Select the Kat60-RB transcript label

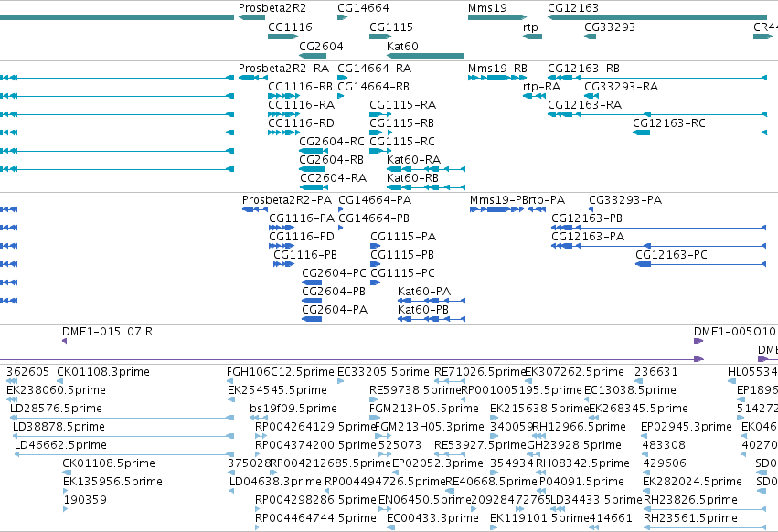[x=413, y=177]
